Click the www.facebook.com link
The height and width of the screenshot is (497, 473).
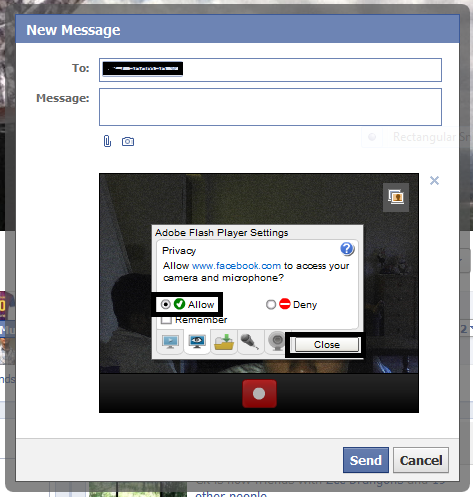tap(236, 266)
